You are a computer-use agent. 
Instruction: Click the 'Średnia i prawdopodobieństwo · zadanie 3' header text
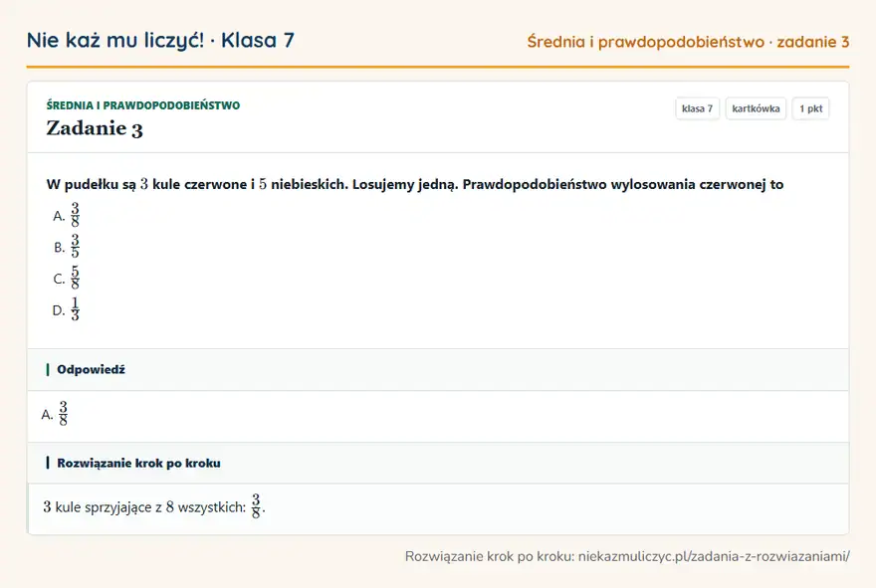(x=688, y=42)
